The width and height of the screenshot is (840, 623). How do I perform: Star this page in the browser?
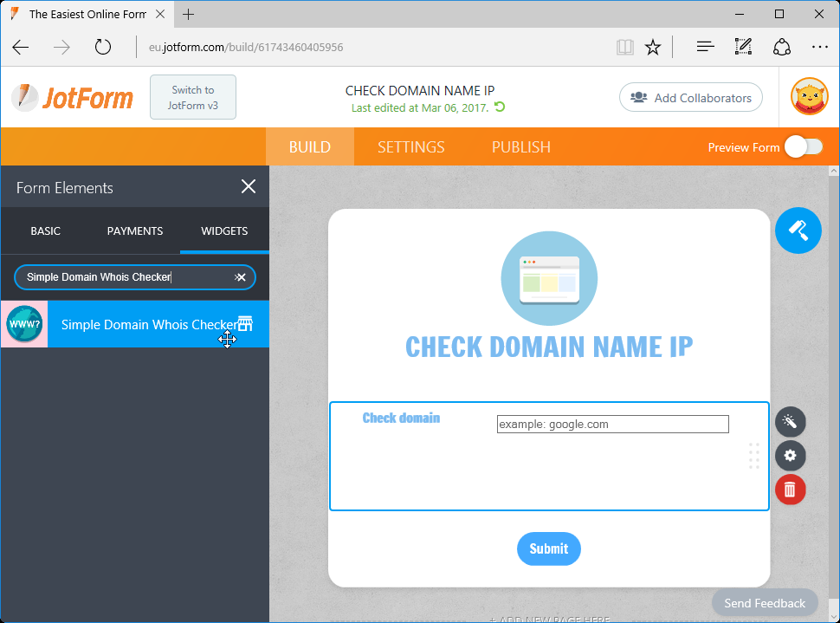point(653,47)
